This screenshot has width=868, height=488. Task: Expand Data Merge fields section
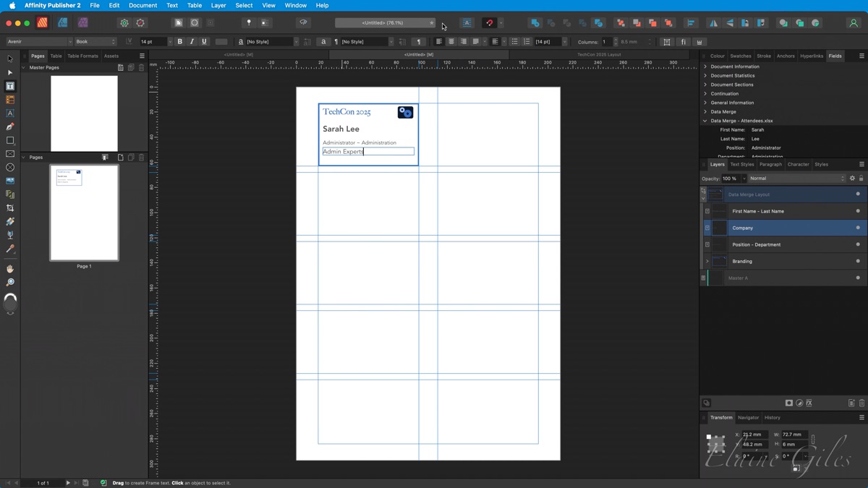[x=705, y=112]
